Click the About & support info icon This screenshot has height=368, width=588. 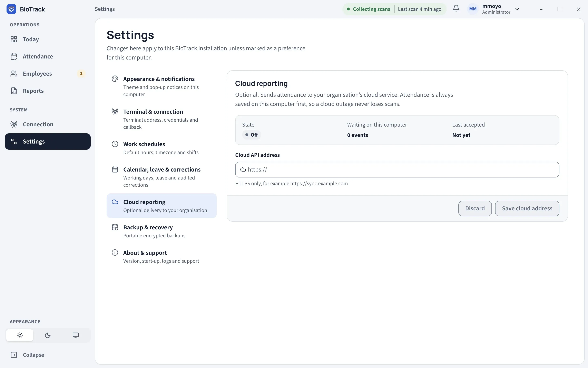[115, 252]
